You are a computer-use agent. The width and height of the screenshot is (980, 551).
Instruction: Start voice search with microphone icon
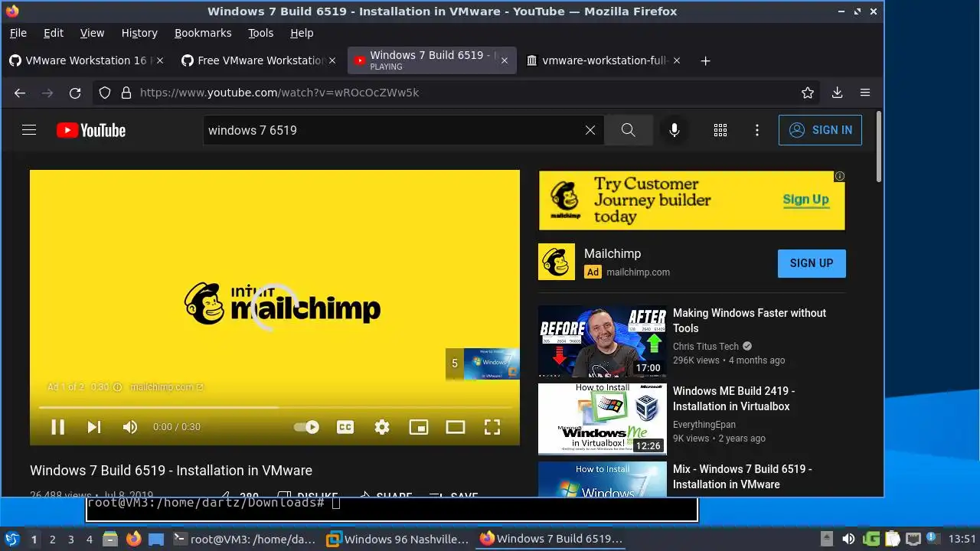(675, 130)
